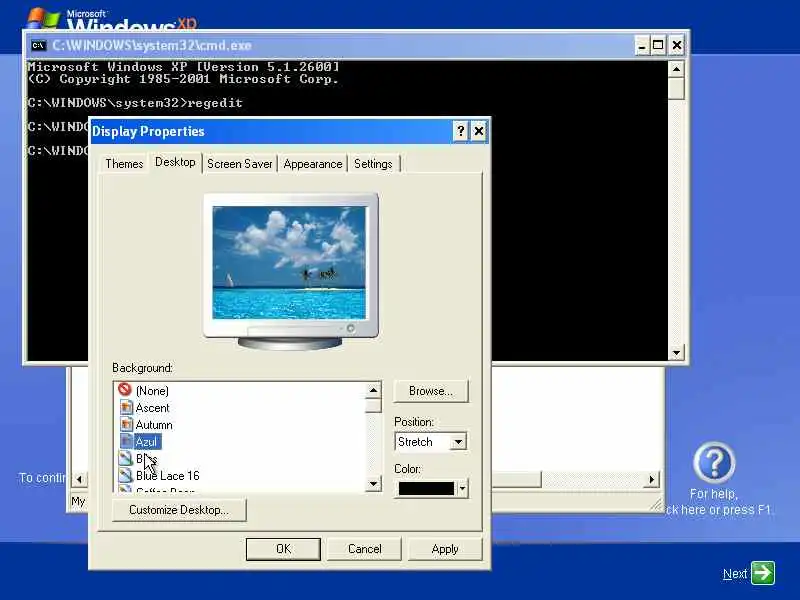Close the cmd.exe window

click(x=677, y=45)
